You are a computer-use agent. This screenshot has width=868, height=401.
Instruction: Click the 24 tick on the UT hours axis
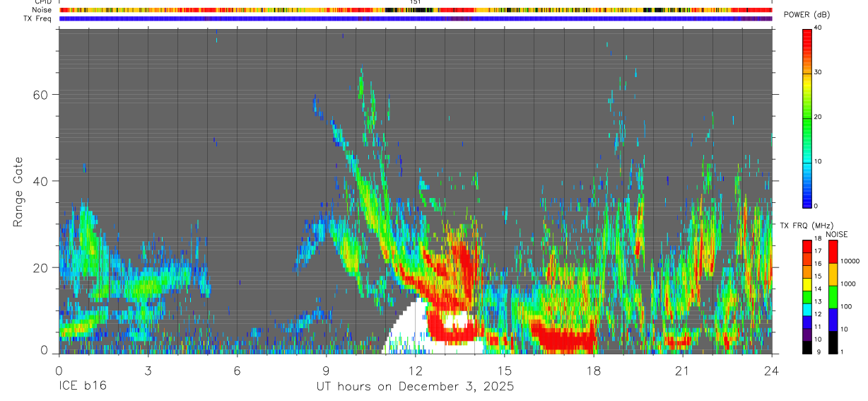pyautogui.click(x=771, y=370)
